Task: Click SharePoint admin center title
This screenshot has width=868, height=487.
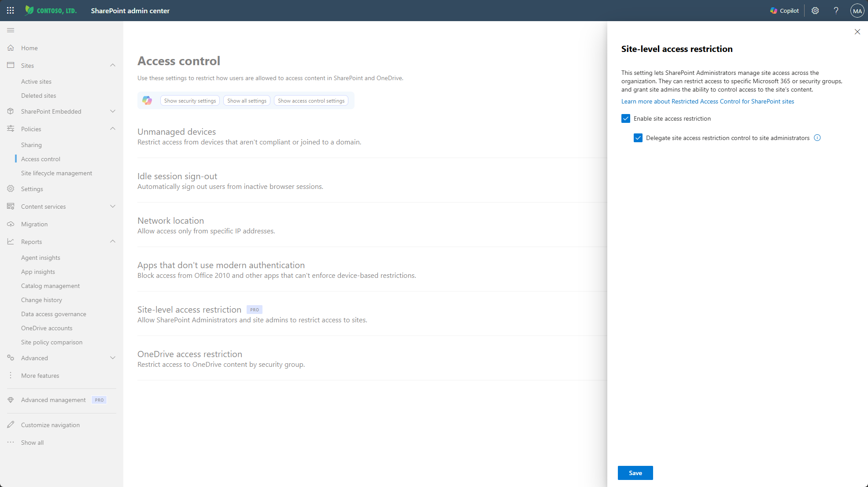Action: pyautogui.click(x=130, y=11)
